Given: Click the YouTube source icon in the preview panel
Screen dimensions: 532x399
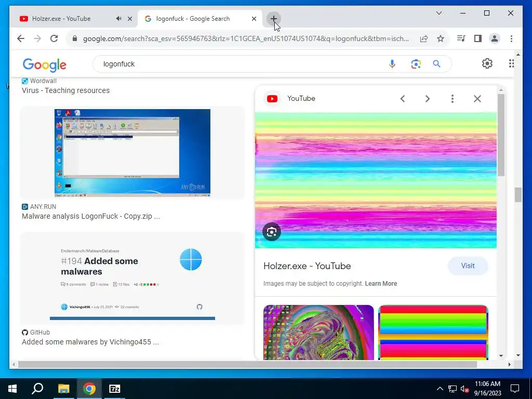Looking at the screenshot, I should tap(272, 99).
